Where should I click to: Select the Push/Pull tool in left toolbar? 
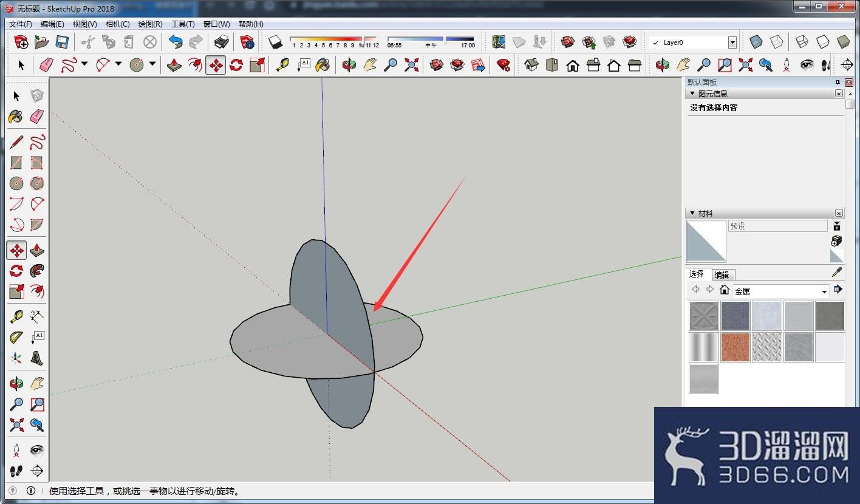tap(37, 250)
